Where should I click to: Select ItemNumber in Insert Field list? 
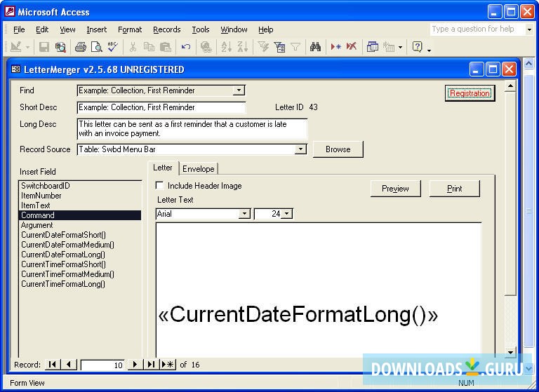point(80,196)
